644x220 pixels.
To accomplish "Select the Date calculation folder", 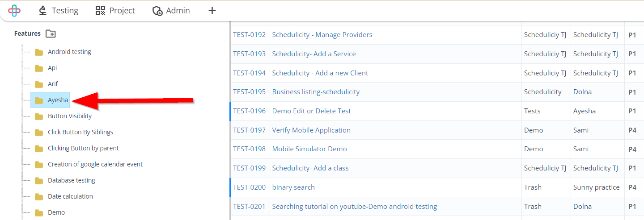I will [70, 196].
